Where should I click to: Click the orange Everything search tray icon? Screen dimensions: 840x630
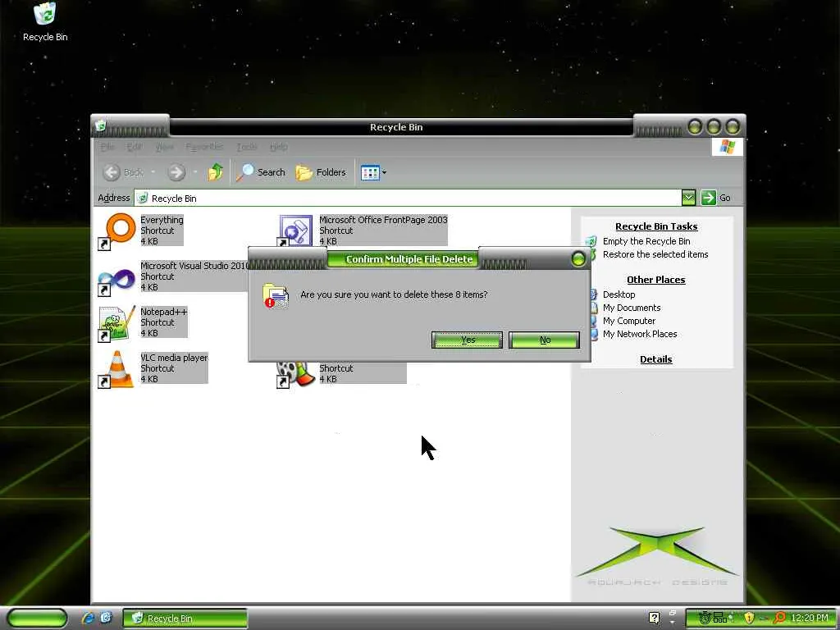point(780,619)
